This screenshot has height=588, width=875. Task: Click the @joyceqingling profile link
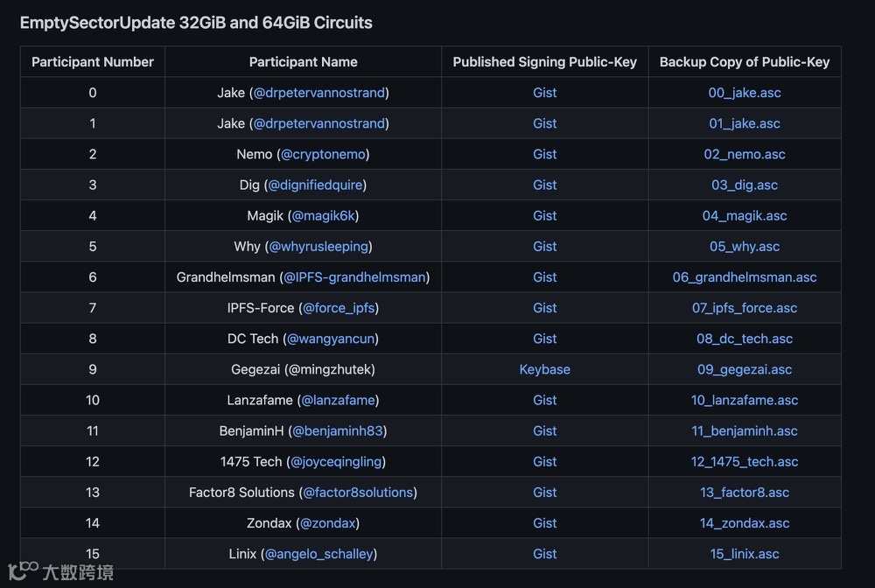click(335, 461)
